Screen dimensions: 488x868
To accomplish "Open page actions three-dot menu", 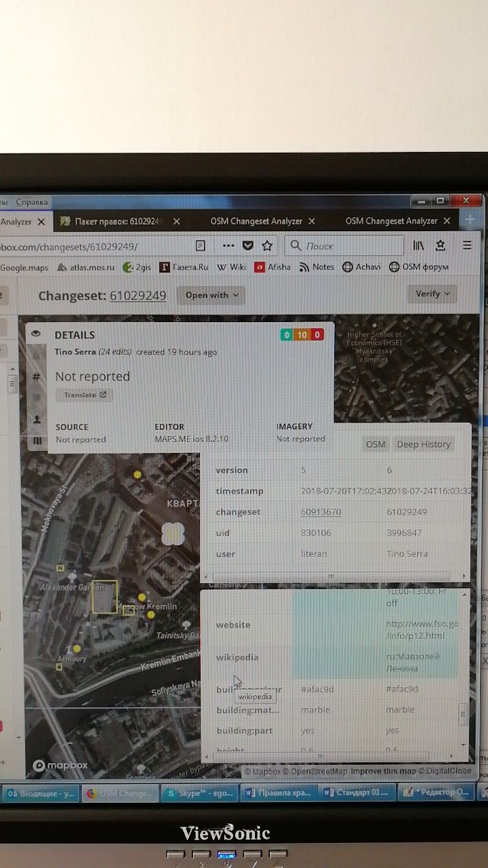I will 228,245.
